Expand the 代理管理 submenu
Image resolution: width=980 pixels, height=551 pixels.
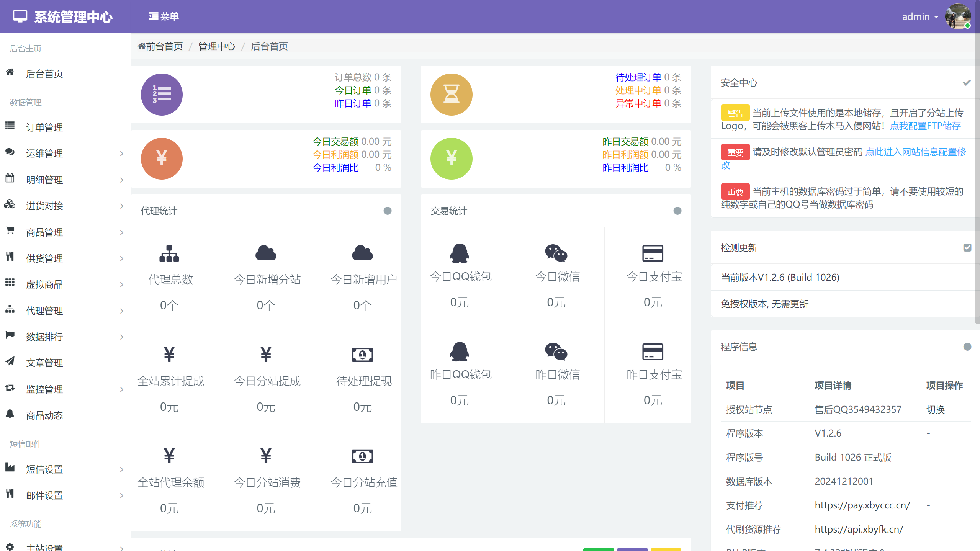click(122, 311)
